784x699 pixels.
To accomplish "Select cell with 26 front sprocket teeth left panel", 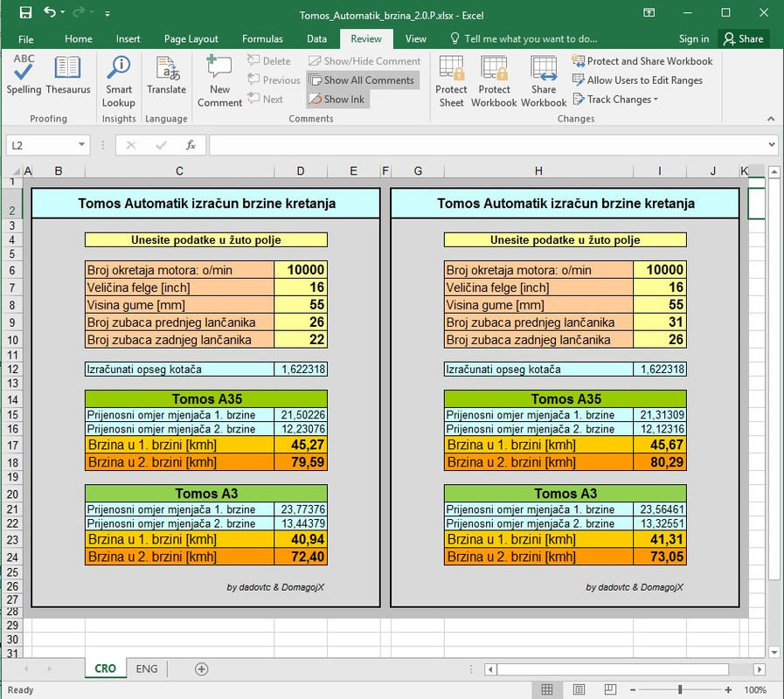I will tap(301, 322).
